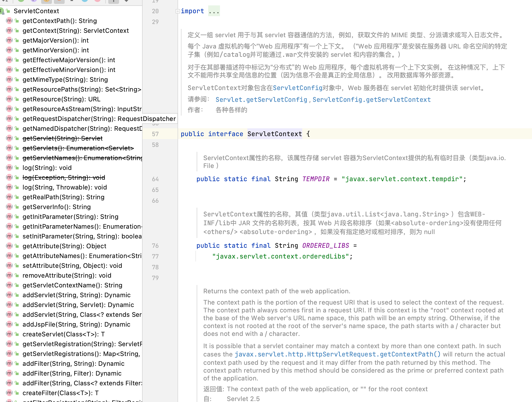
Task: Select the ServletContext root node in structure
Action: point(36,11)
